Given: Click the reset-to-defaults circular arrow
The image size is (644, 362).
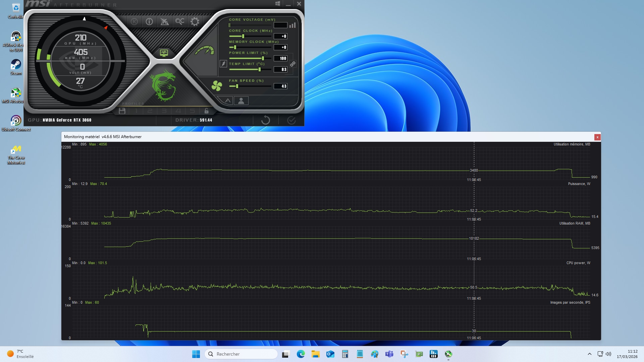Looking at the screenshot, I should click(x=265, y=120).
